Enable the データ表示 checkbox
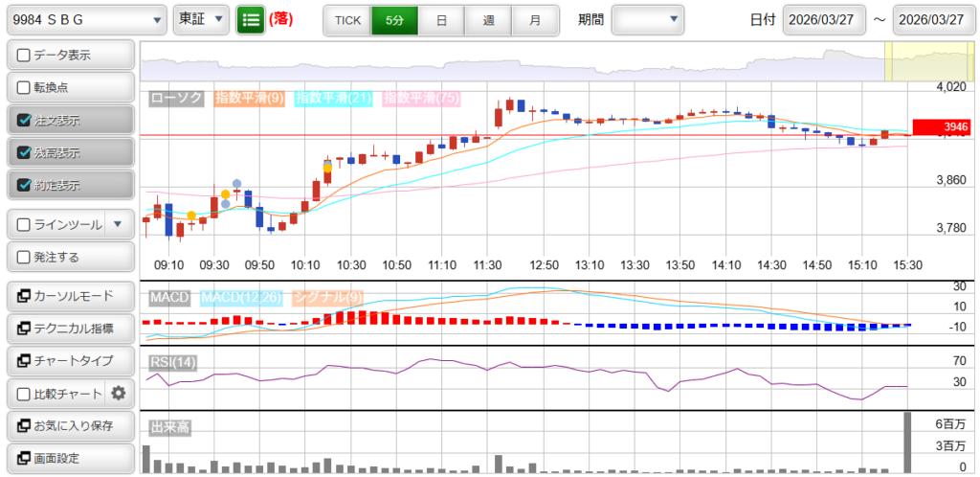Screen dimensions: 980x477 [25, 56]
